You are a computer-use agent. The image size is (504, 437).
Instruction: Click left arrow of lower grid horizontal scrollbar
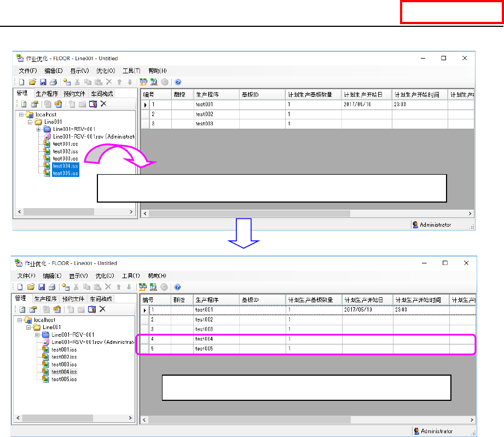point(144,419)
